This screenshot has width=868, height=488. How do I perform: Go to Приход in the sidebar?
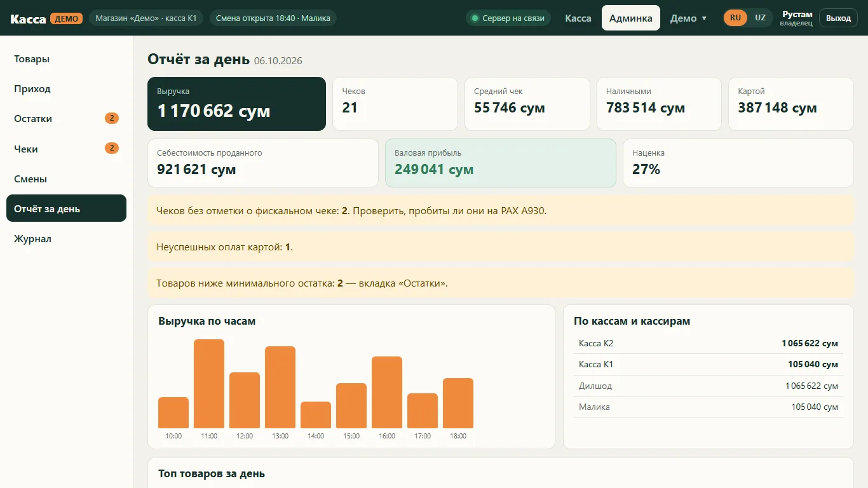pyautogui.click(x=66, y=89)
